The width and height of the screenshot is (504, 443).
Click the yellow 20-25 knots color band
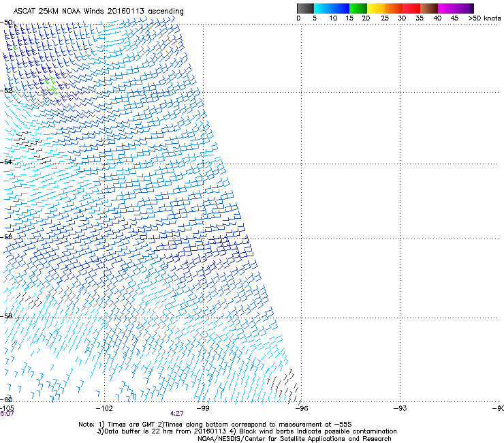click(x=376, y=8)
